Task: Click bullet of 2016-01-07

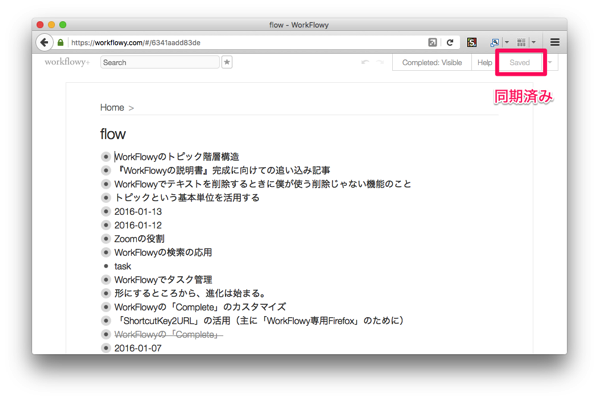Action: tap(106, 348)
